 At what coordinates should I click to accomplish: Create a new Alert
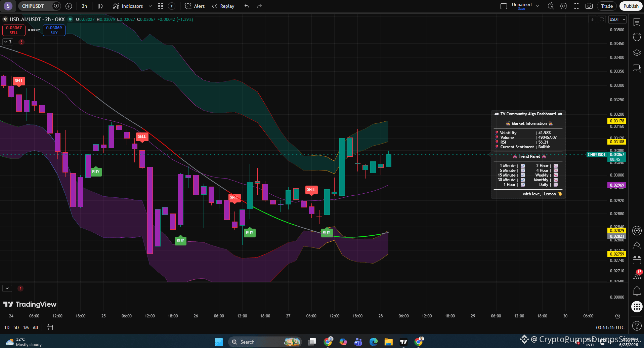(195, 6)
